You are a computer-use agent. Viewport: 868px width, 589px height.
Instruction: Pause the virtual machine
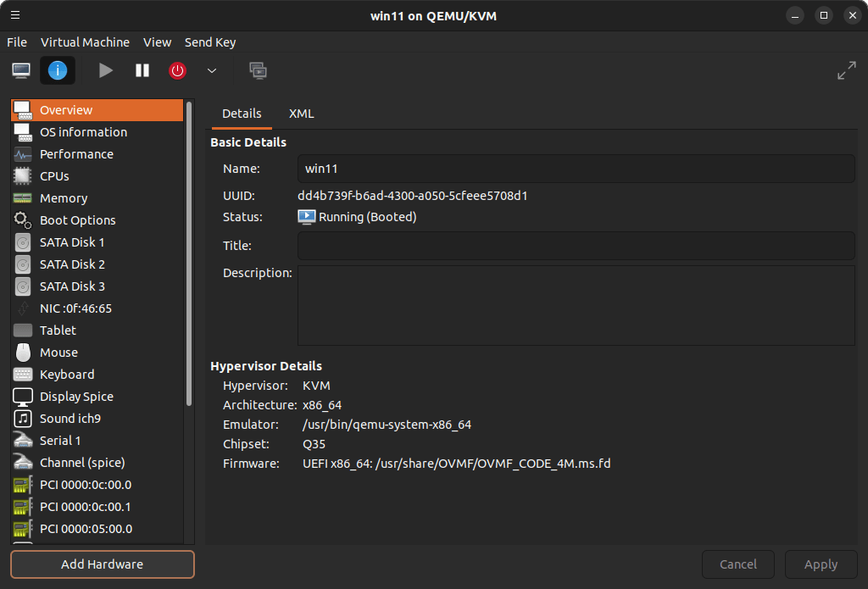pyautogui.click(x=142, y=70)
